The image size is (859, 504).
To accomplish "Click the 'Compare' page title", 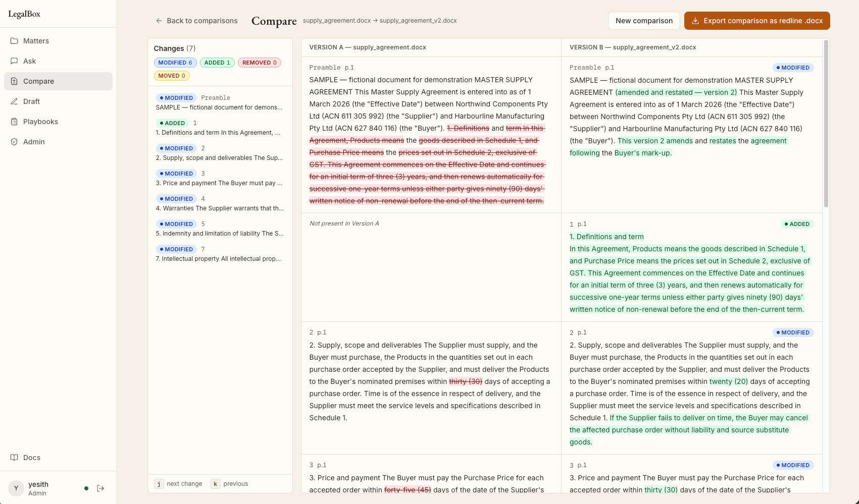I will 274,21.
